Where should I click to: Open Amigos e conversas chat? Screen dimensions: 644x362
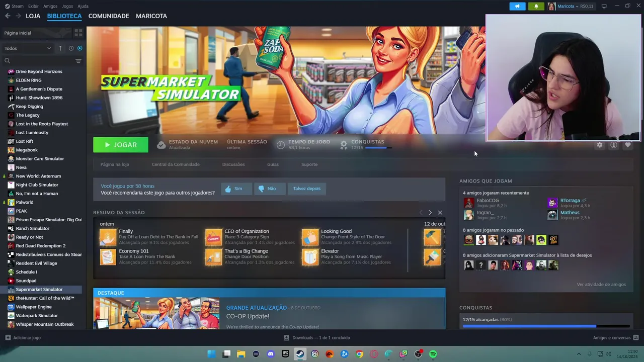tap(616, 338)
